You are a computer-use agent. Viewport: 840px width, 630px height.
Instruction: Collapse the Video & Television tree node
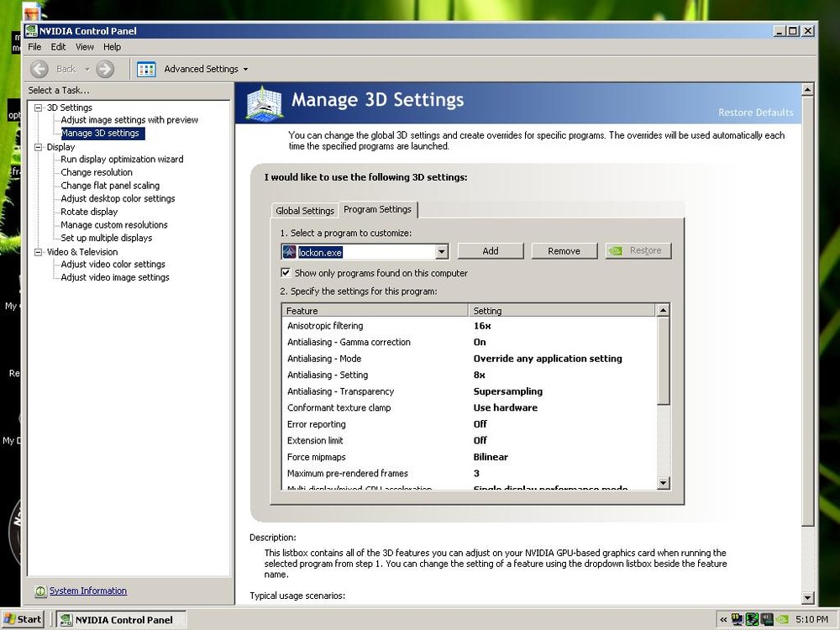tap(38, 252)
